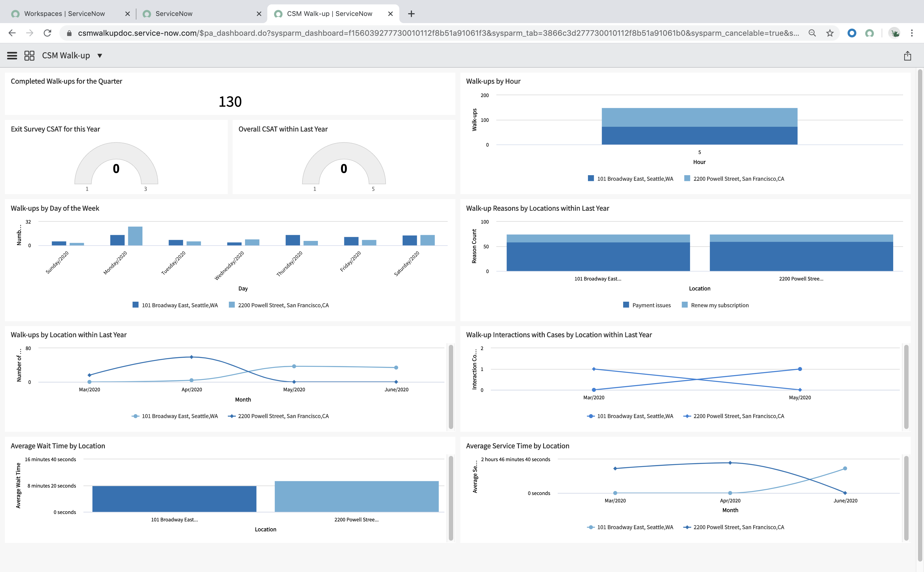Click the light blue segment in Walk-ups by Hour
Screen dimensions: 924x572
coord(699,117)
